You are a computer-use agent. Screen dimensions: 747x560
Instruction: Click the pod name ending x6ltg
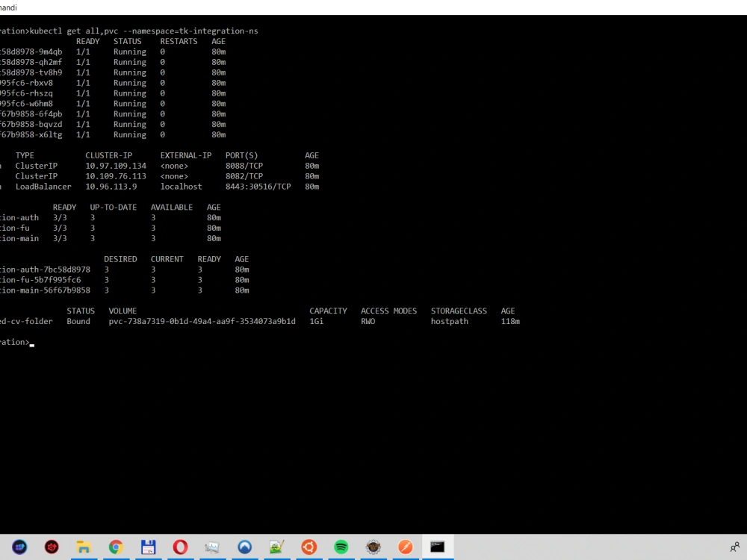[31, 134]
